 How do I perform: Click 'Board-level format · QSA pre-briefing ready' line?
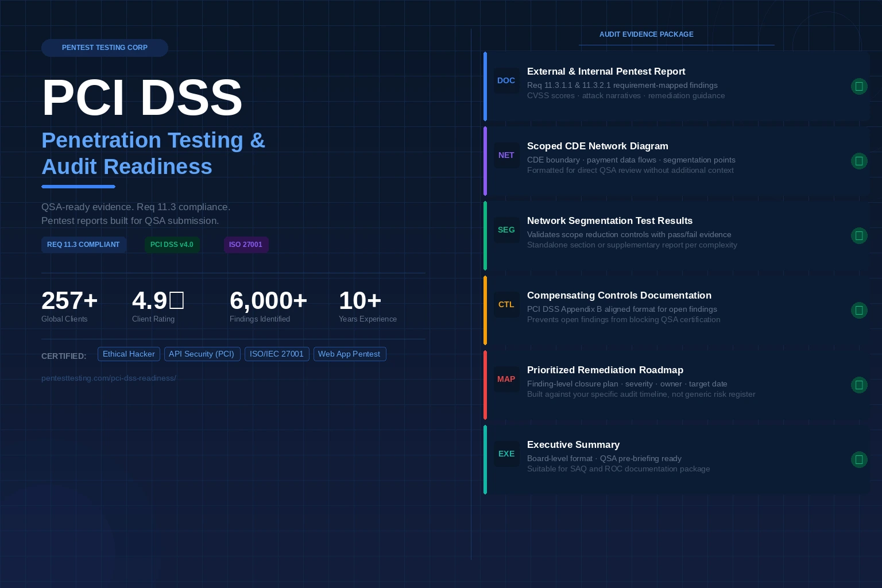604,458
